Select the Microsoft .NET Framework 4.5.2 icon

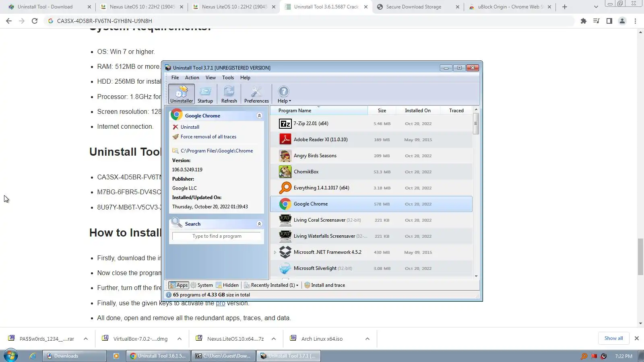[x=285, y=252]
